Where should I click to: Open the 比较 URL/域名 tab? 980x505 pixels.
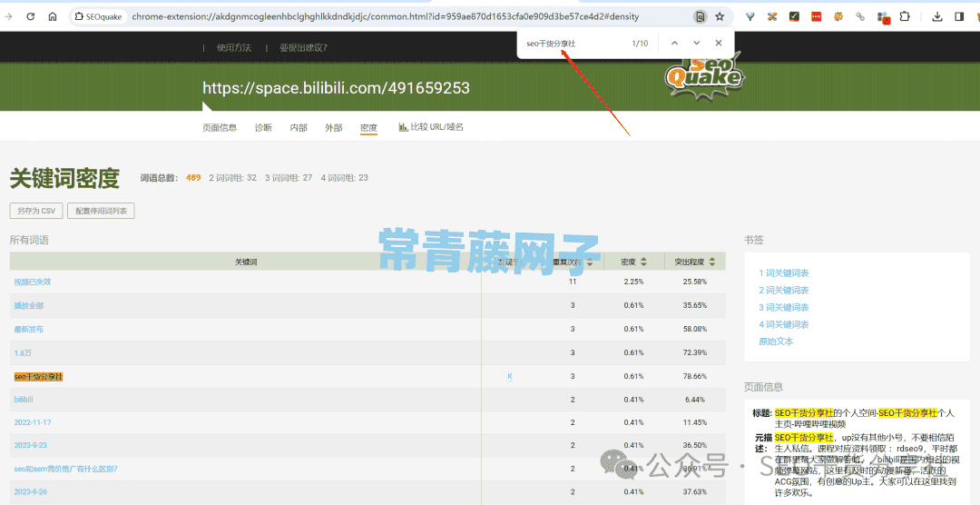(x=431, y=127)
